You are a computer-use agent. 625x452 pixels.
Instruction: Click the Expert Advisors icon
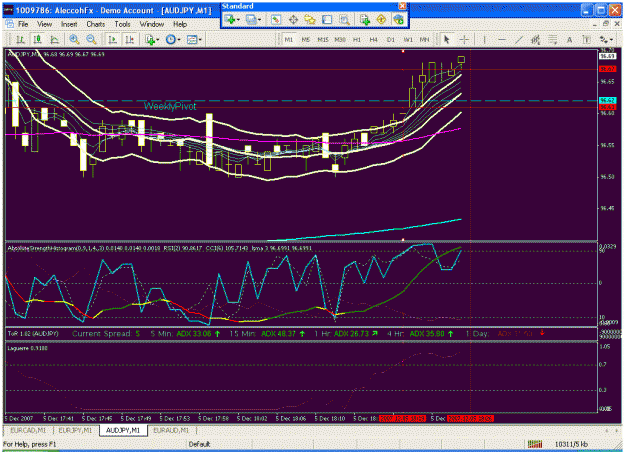(x=398, y=19)
